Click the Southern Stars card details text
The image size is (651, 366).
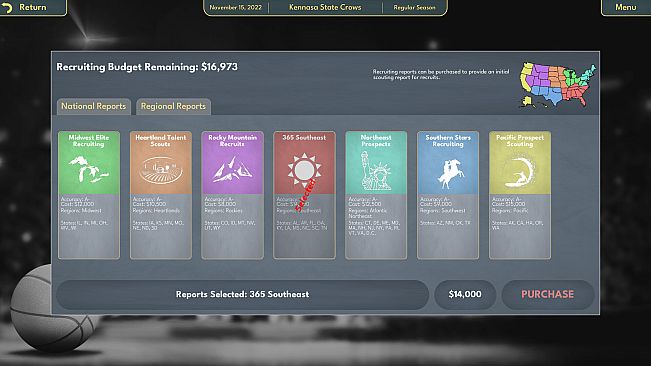(445, 211)
